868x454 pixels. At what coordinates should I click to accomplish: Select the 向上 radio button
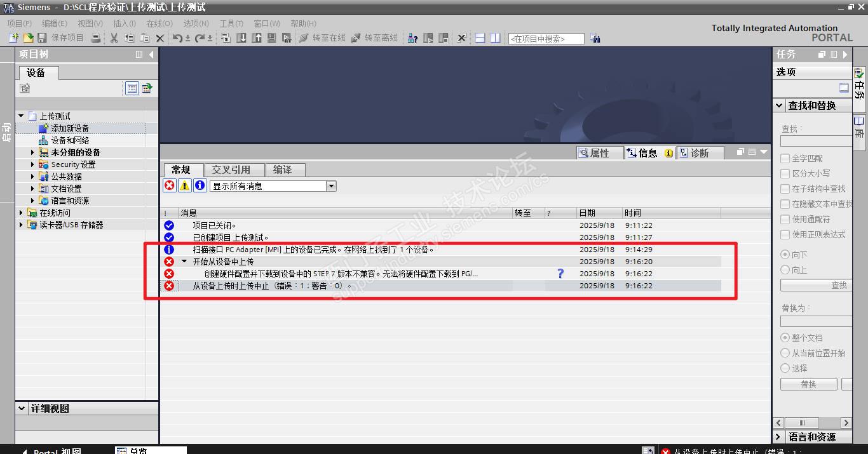click(785, 270)
